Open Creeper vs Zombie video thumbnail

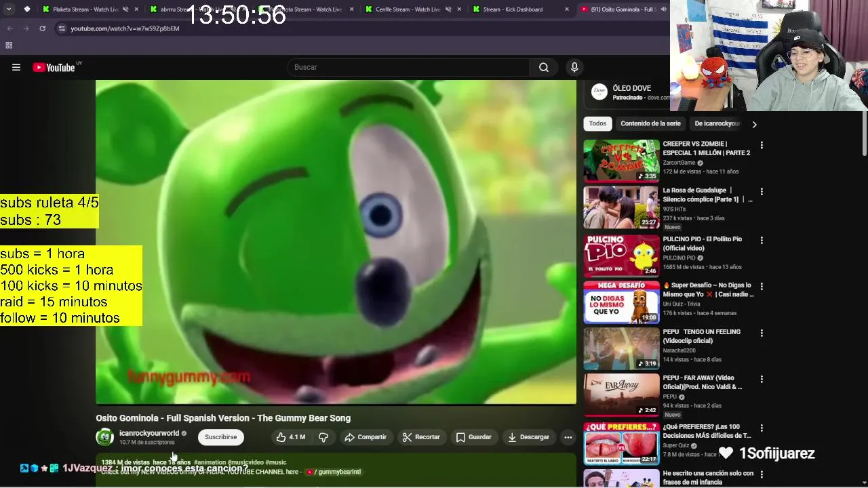(621, 161)
